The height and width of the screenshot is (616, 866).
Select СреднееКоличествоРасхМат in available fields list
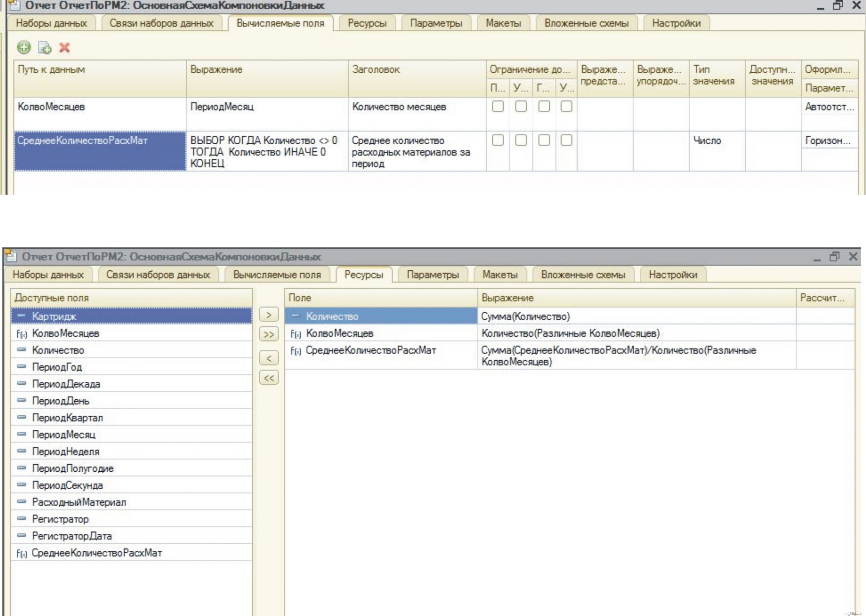click(x=131, y=552)
